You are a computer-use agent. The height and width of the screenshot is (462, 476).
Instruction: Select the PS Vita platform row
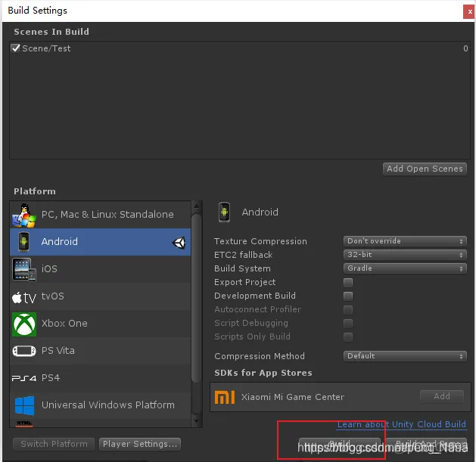101,351
